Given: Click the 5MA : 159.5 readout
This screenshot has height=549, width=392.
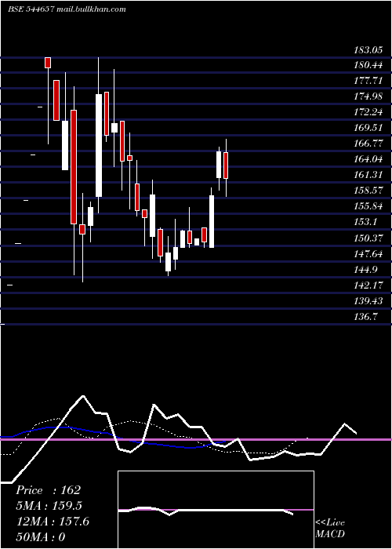Looking at the screenshot, I should 49,506.
